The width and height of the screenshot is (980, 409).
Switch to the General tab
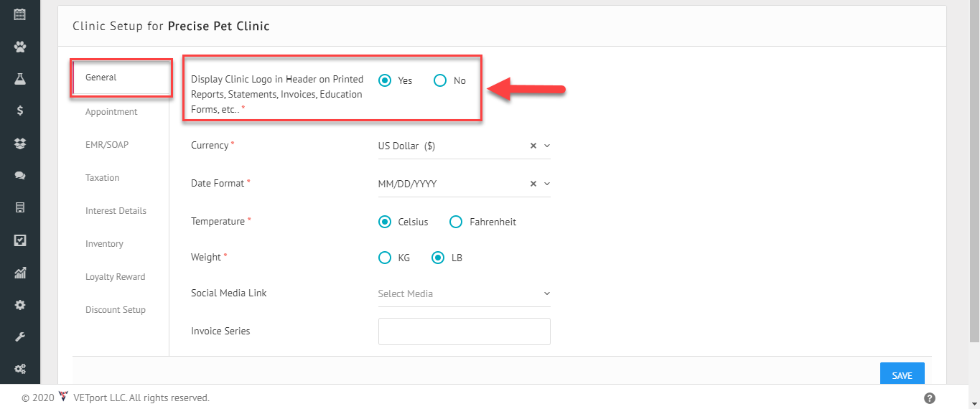101,77
